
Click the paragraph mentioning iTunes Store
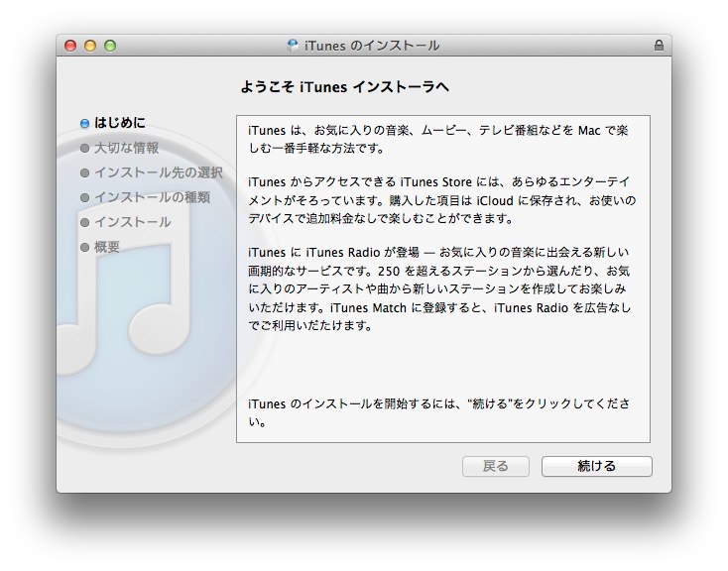point(441,200)
